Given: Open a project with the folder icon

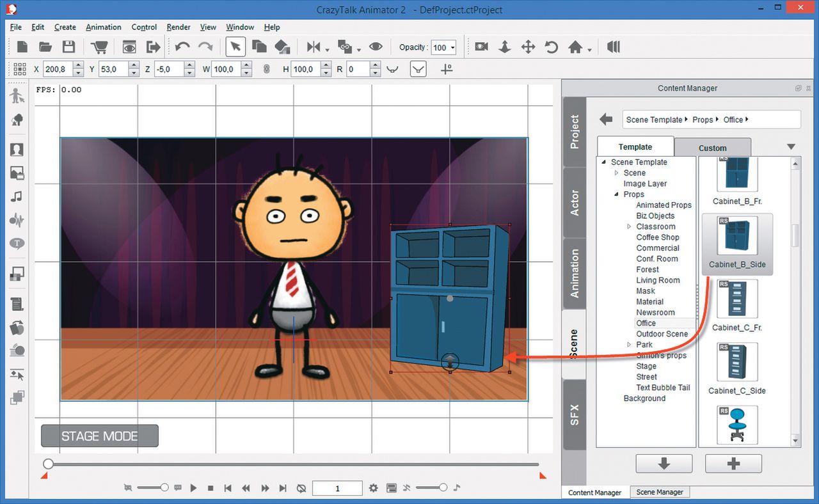Looking at the screenshot, I should click(x=45, y=47).
